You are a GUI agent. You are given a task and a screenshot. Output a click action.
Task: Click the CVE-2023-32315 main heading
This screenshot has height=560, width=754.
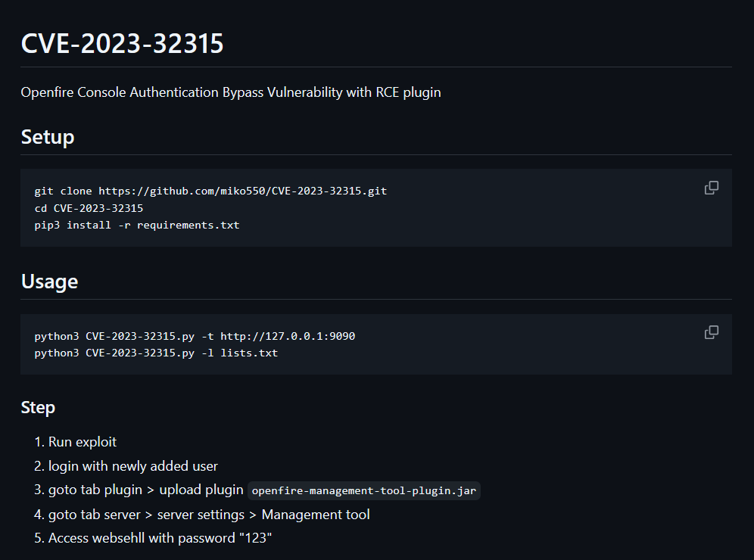[x=122, y=43]
